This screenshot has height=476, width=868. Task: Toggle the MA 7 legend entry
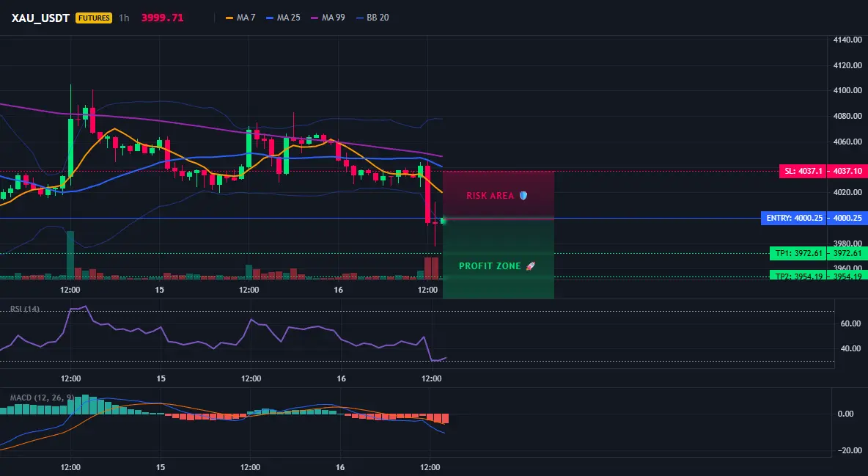click(x=240, y=18)
